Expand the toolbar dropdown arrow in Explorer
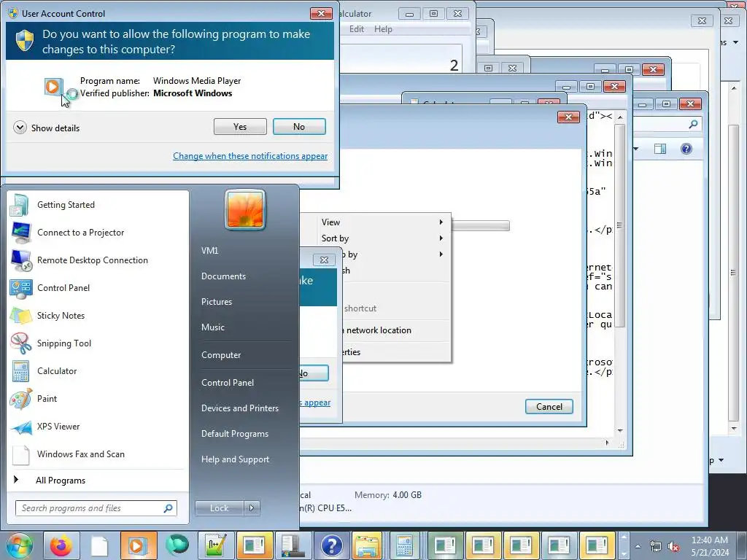Screen dimensions: 747x560 coord(636,149)
